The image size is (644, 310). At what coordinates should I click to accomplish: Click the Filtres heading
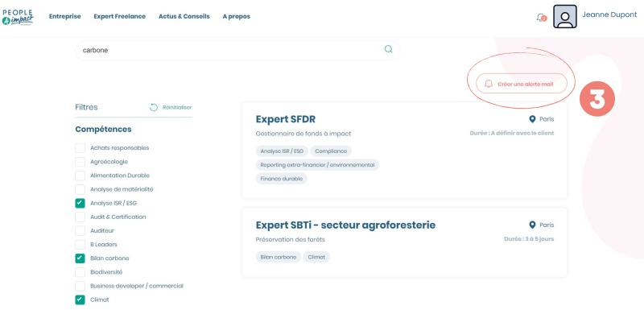click(x=86, y=107)
